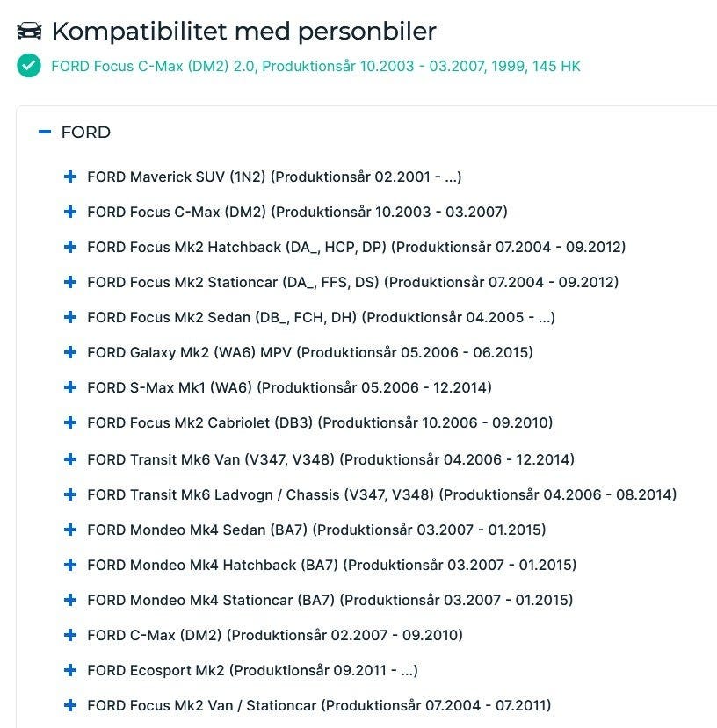Select FORD Focus Mk2 Van / Stationcar row
This screenshot has width=717, height=728.
(x=319, y=705)
